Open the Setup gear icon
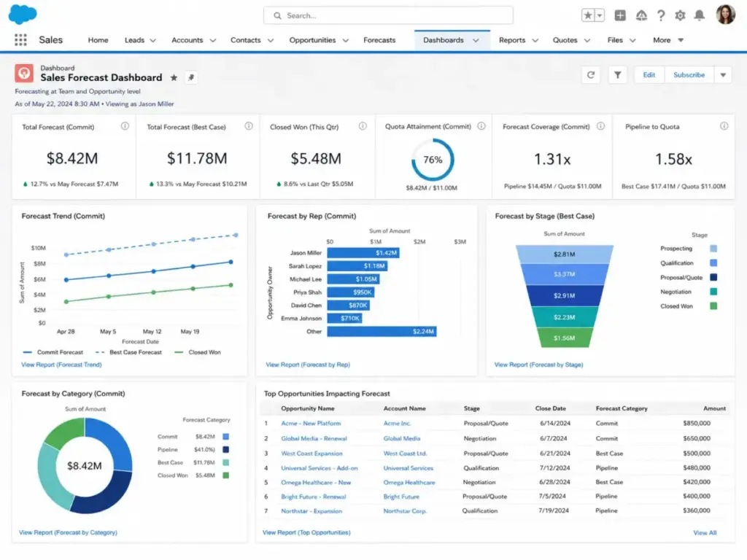Image resolution: width=747 pixels, height=560 pixels. (x=680, y=16)
